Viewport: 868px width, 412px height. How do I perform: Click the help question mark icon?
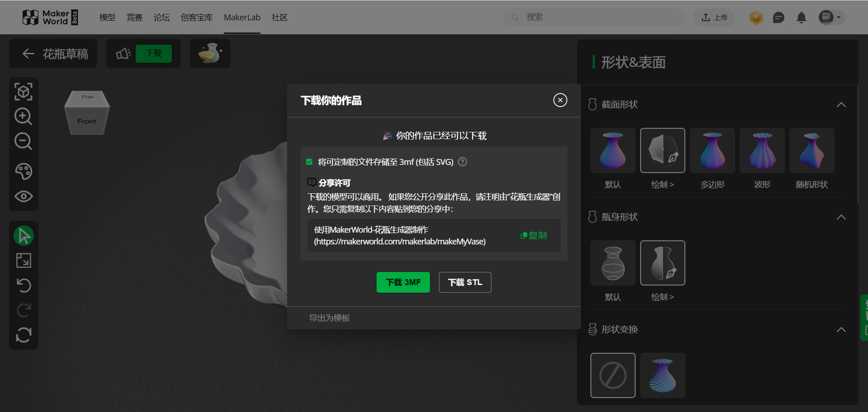coord(462,162)
